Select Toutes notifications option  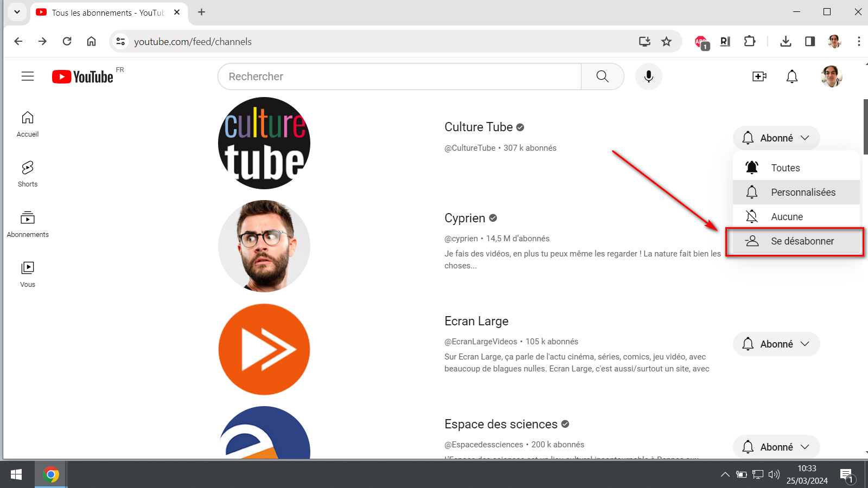(796, 168)
